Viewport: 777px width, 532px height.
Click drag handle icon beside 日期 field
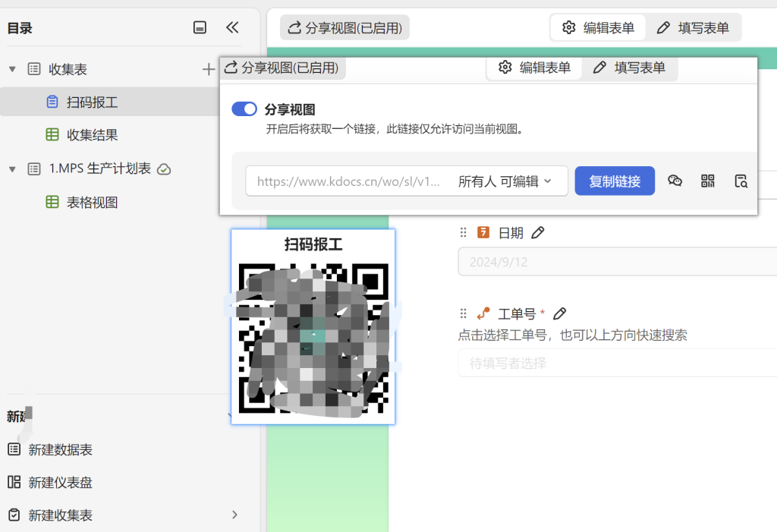click(x=464, y=232)
